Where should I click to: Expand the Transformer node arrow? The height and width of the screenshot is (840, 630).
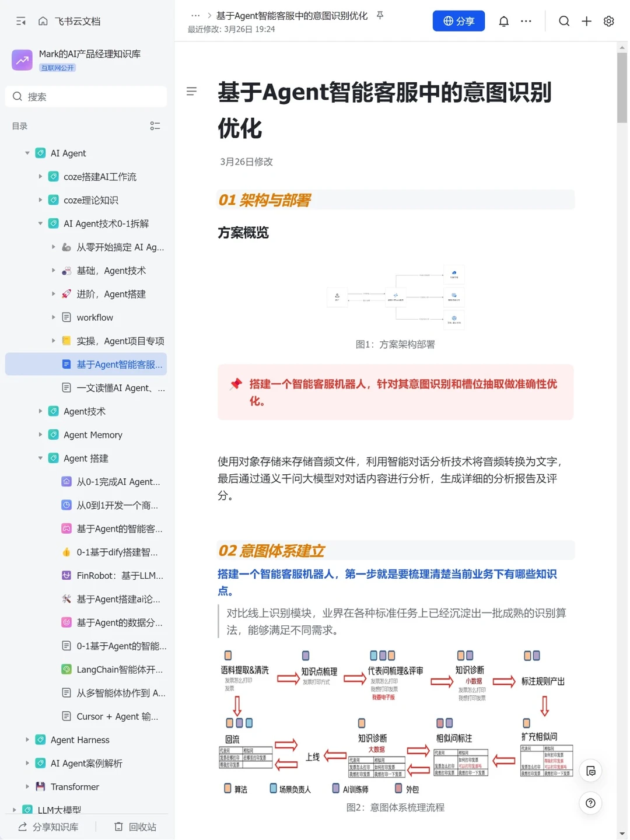click(x=27, y=787)
